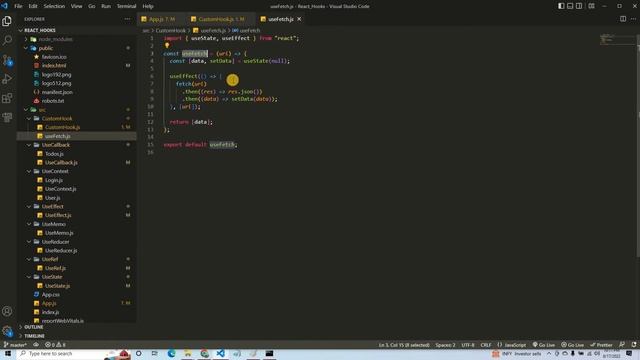Open editor More Actions ellipsis

point(633,19)
